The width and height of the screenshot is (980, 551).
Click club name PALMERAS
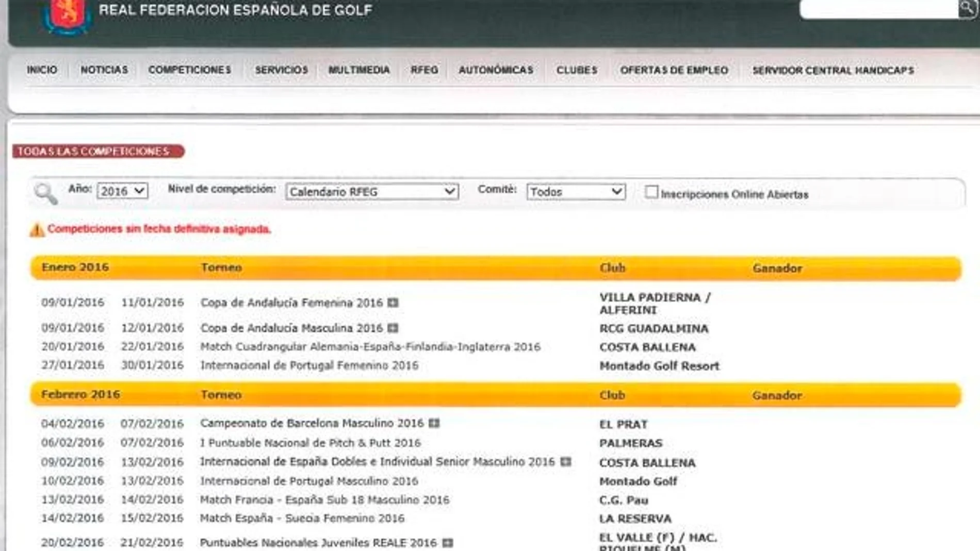pos(631,443)
